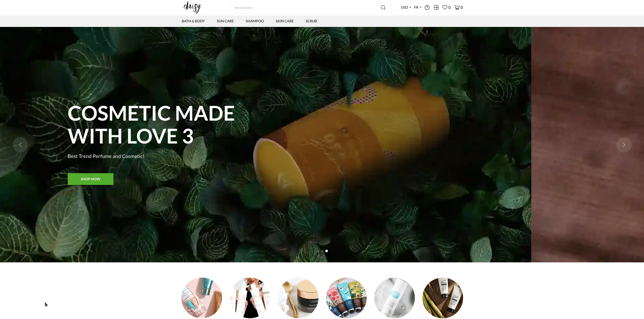Open the wishlist heart icon
644x319 pixels.
[x=445, y=7]
